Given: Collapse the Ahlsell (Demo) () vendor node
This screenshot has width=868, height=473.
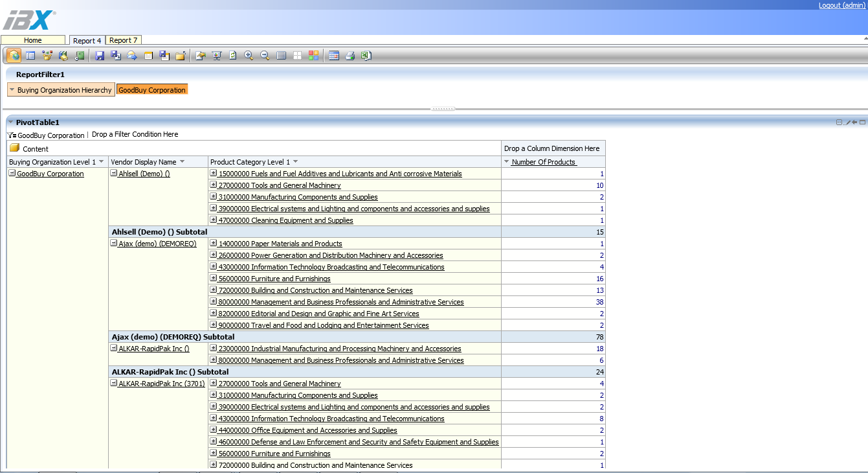Looking at the screenshot, I should [114, 173].
